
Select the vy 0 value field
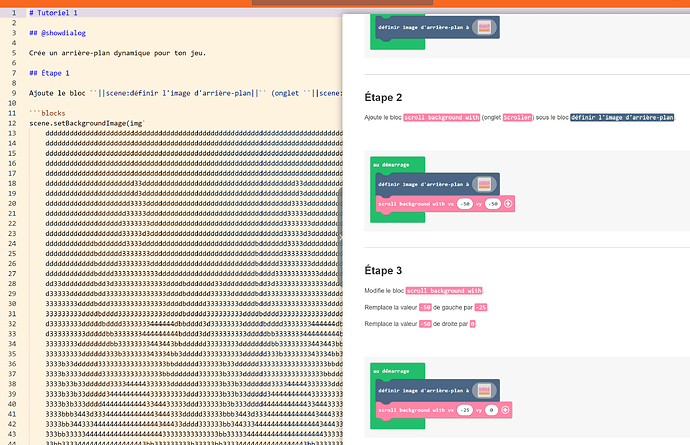click(x=492, y=410)
